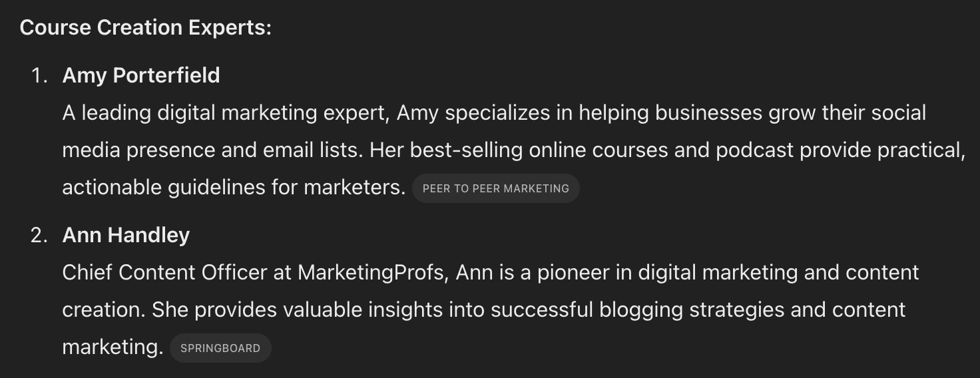Screen dimensions: 980x378
Task: Click the phrase 'email lists' in Amy's bio
Action: point(313,150)
